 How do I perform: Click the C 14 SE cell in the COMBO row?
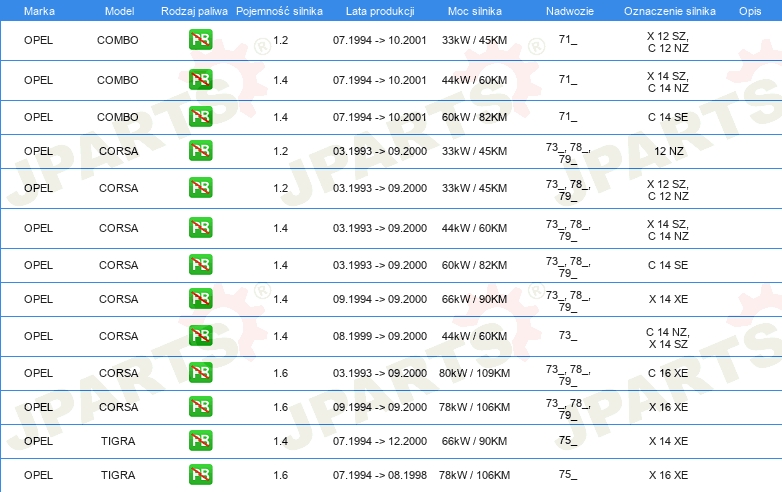tap(668, 117)
